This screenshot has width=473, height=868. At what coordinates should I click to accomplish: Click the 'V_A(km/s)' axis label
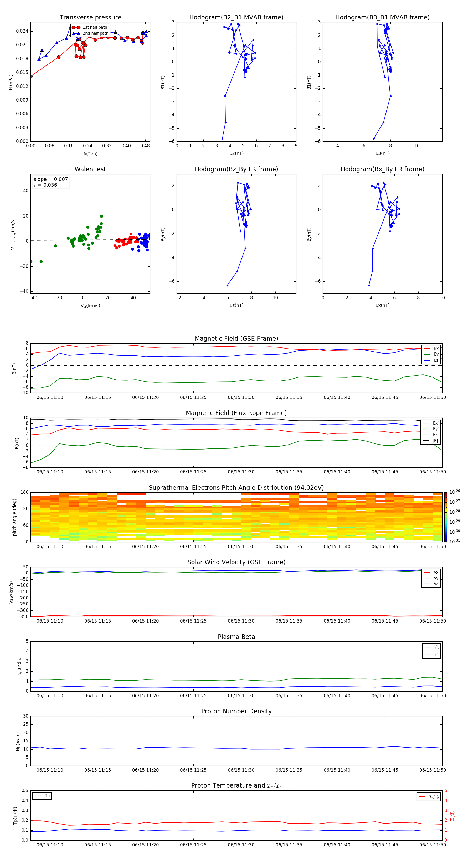tap(90, 306)
